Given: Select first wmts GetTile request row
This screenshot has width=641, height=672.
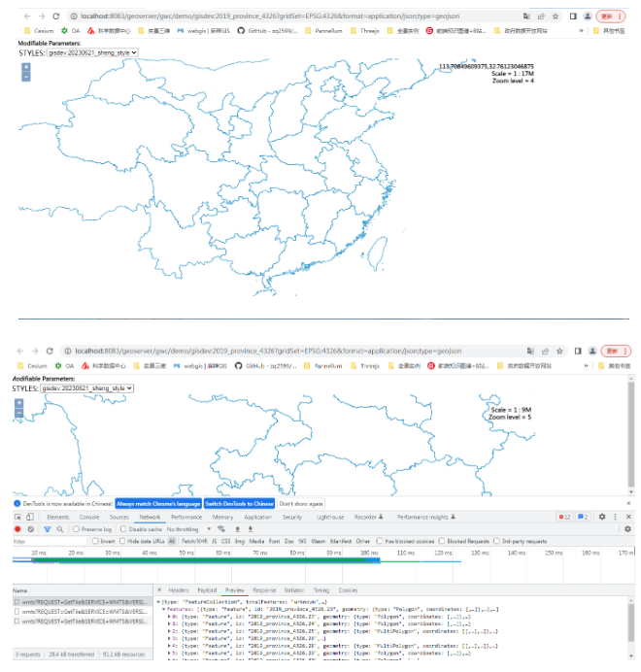Looking at the screenshot, I should pos(83,602).
